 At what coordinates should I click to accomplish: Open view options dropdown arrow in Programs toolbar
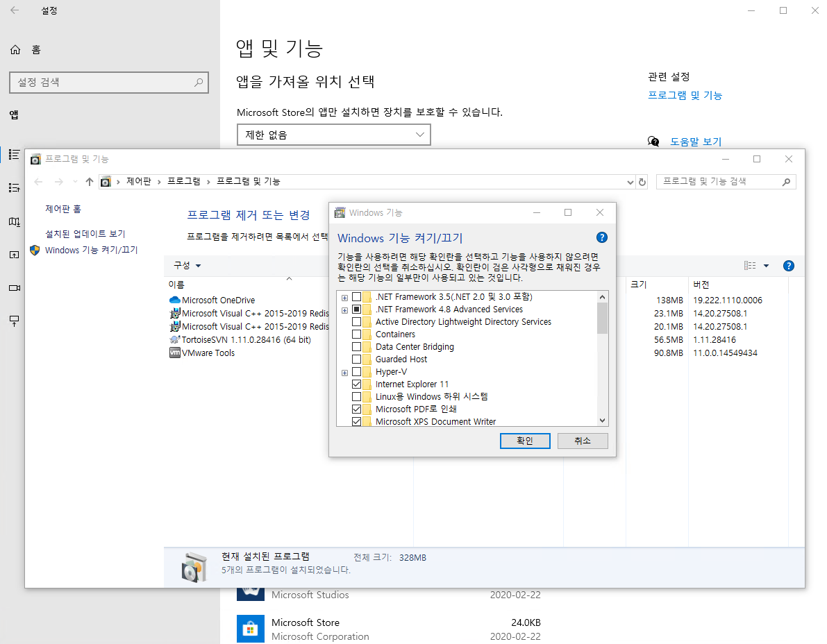[x=767, y=266]
